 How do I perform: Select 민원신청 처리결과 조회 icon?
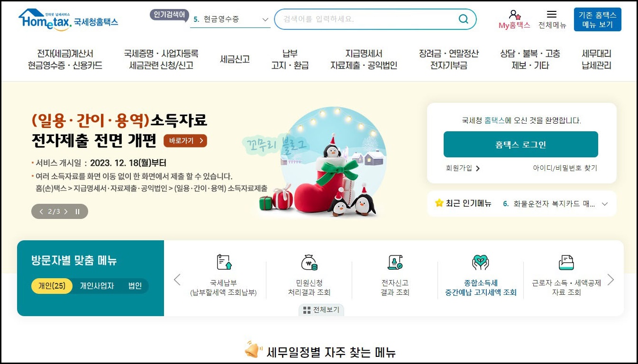coord(309,262)
